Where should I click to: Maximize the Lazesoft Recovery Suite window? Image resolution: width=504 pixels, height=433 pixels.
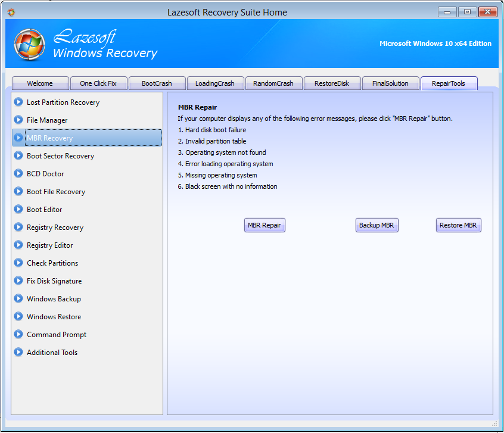467,13
